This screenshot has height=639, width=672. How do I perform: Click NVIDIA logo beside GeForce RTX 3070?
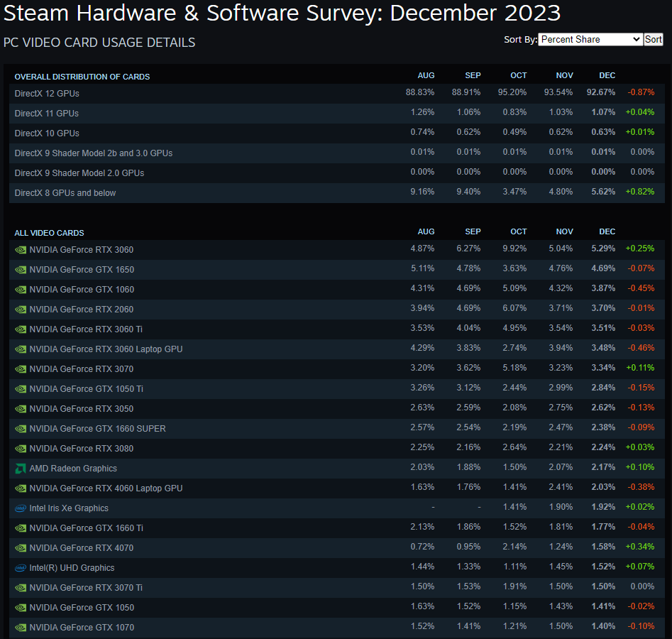[21, 369]
